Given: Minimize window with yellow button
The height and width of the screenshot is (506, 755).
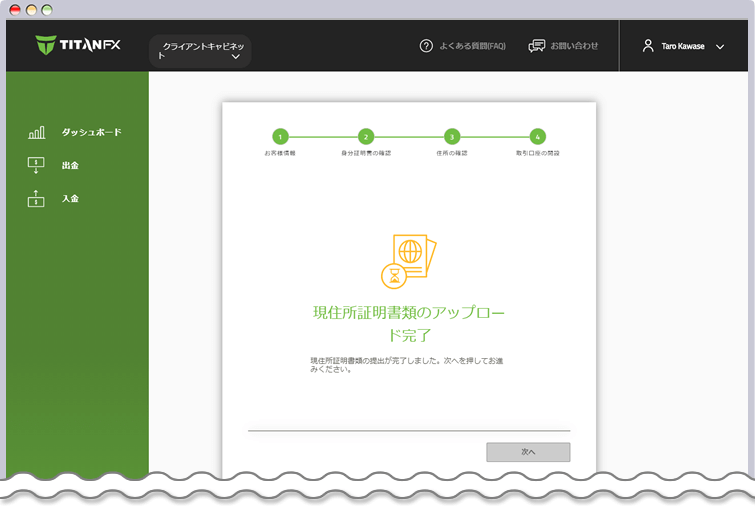Looking at the screenshot, I should [x=31, y=10].
